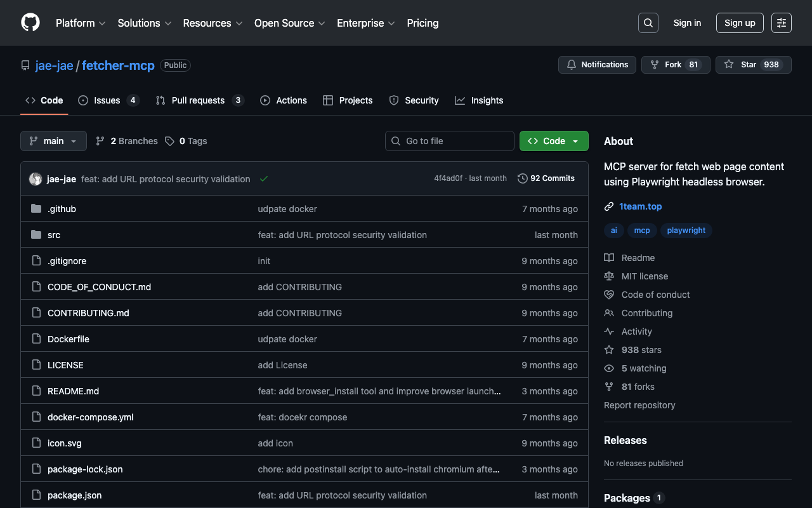Click the GitHub logo icon

click(30, 23)
